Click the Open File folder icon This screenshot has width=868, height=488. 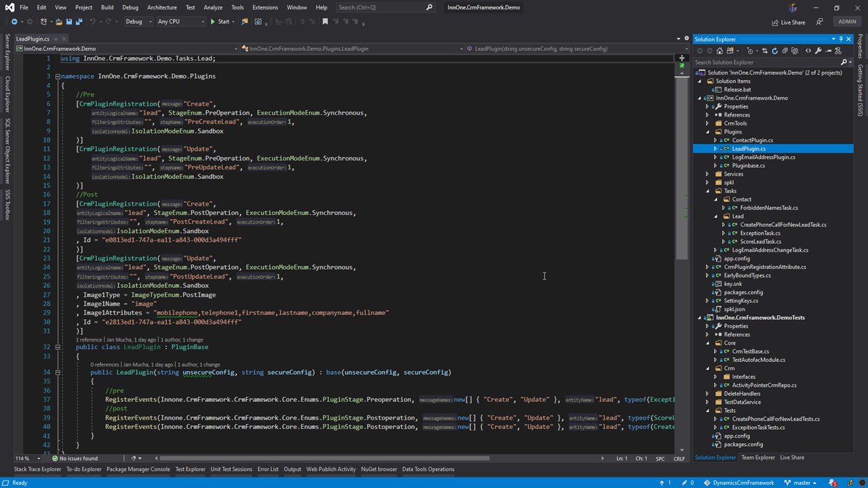[59, 22]
